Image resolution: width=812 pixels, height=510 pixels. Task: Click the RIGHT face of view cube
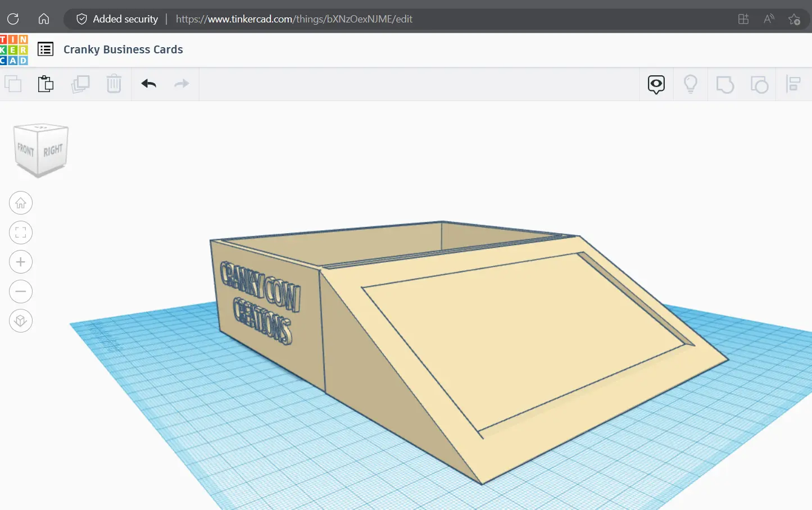pos(53,151)
